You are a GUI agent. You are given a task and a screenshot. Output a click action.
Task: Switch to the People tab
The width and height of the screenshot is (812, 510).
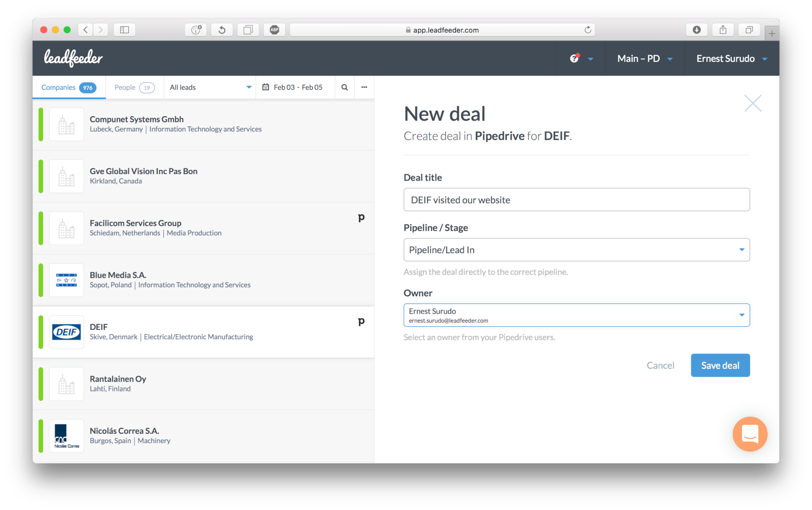134,87
